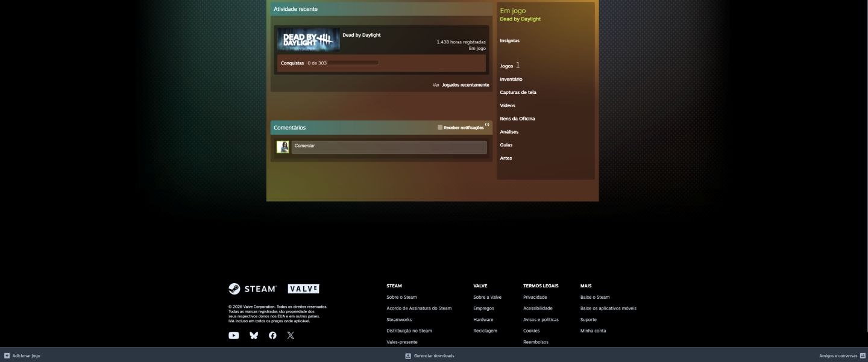Open Capturas de tela in sidebar
This screenshot has width=868, height=362.
(x=518, y=93)
